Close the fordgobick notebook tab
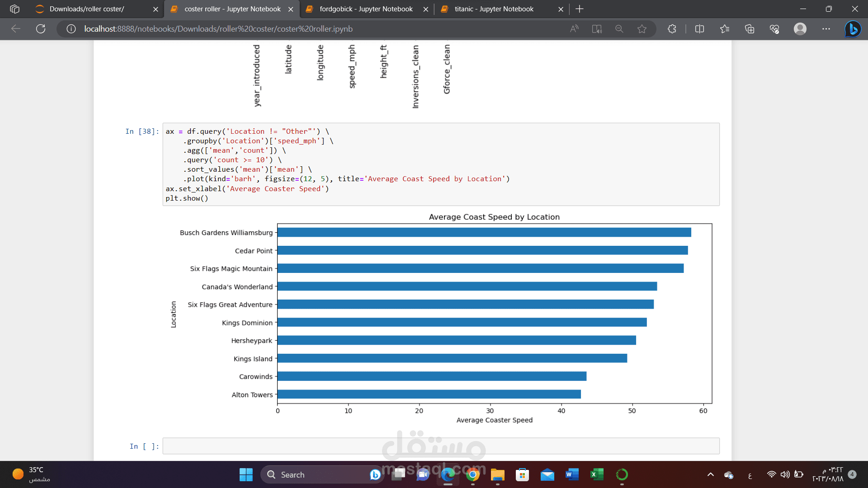Screen dimensions: 868x488 coord(426,9)
